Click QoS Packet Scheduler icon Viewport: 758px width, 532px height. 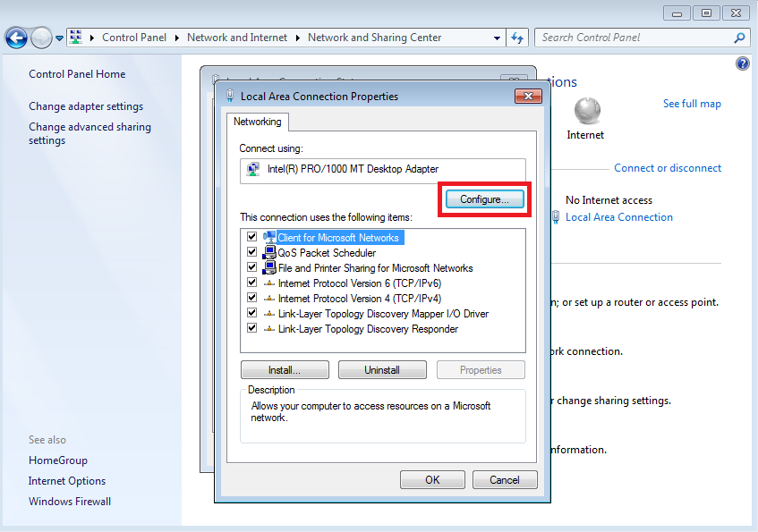tap(269, 252)
